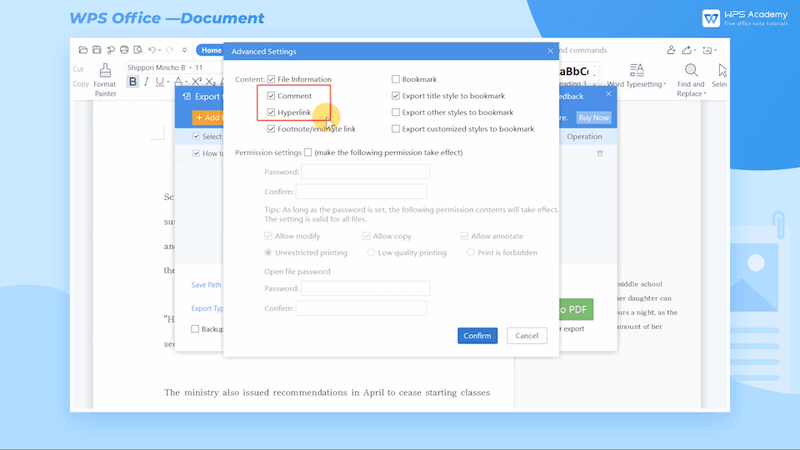Click the Print icon in quick toolbar
This screenshot has width=800, height=450.
coord(124,50)
